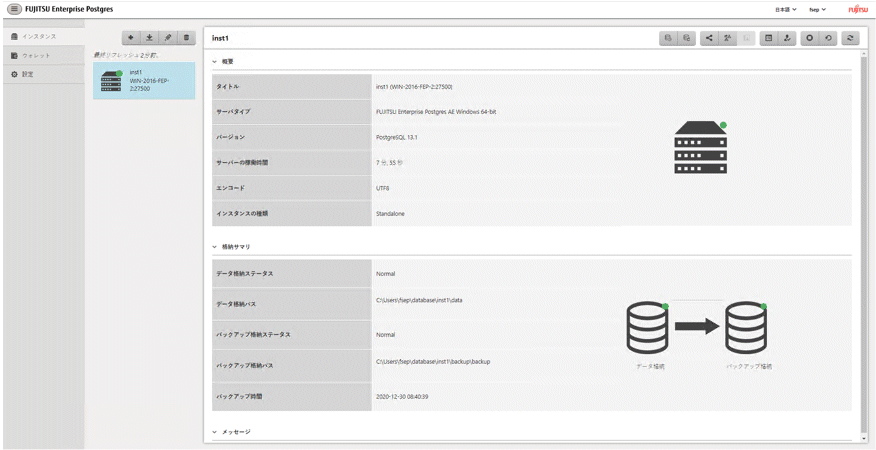Click the user-check authentication icon in toolbar
This screenshot has width=876, height=450.
coord(787,38)
